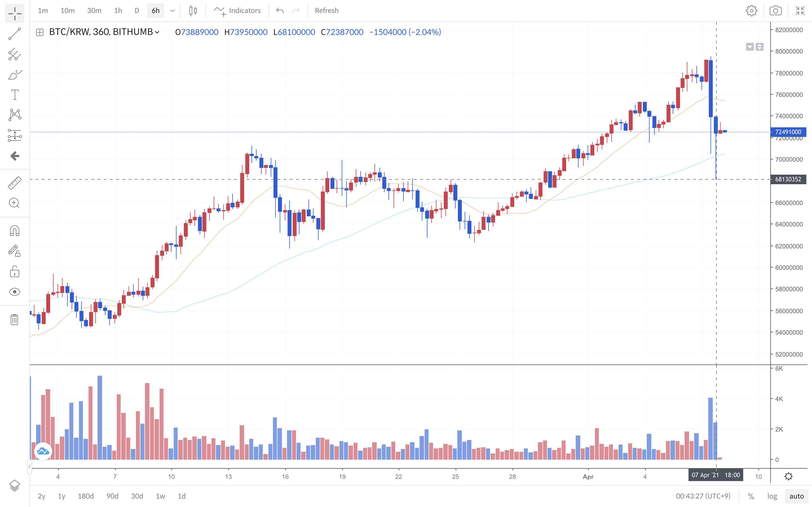The height and width of the screenshot is (507, 812).
Task: Open chart settings gear icon
Action: tap(751, 11)
